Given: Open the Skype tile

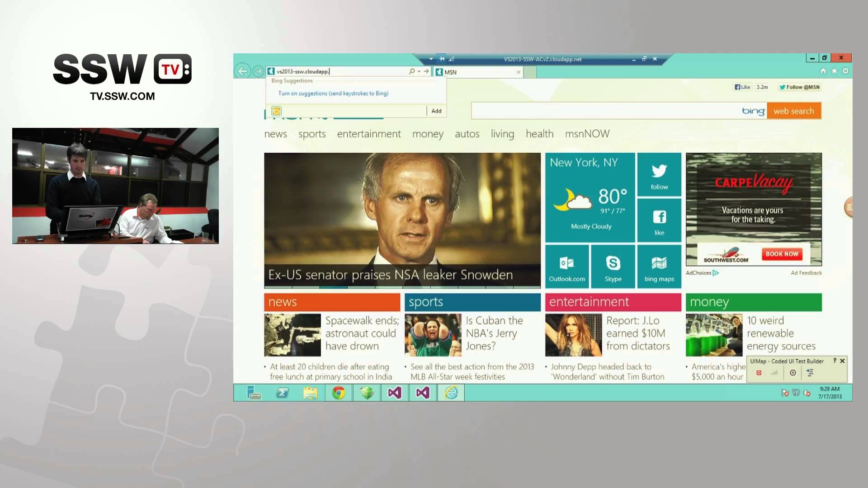Looking at the screenshot, I should (613, 267).
